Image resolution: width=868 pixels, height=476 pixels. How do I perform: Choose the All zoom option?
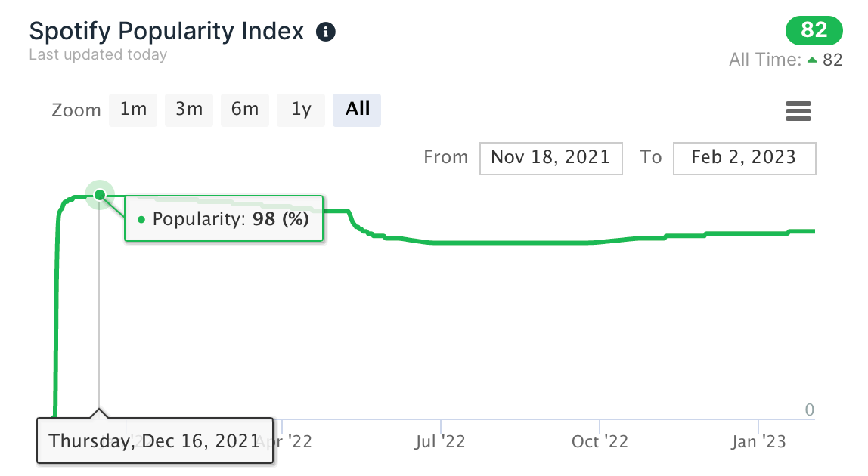357,110
